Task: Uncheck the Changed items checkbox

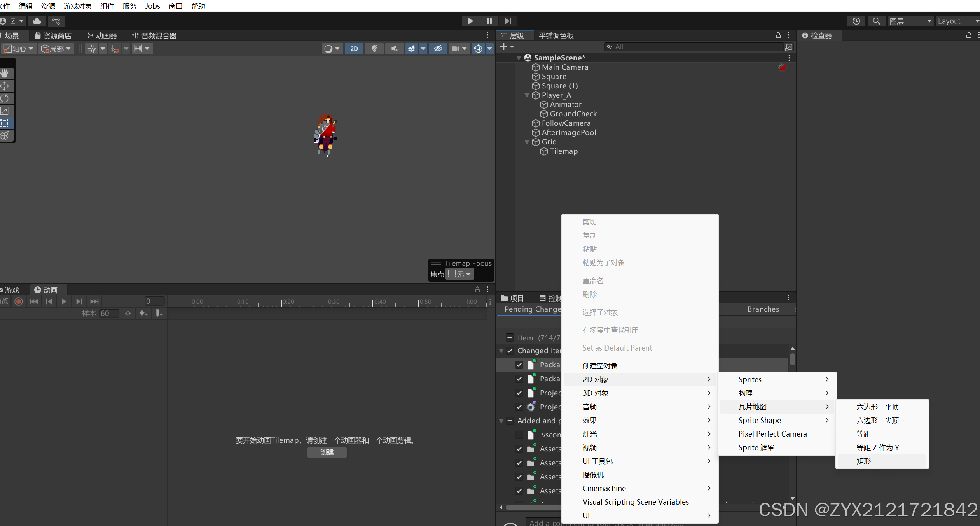Action: [510, 351]
